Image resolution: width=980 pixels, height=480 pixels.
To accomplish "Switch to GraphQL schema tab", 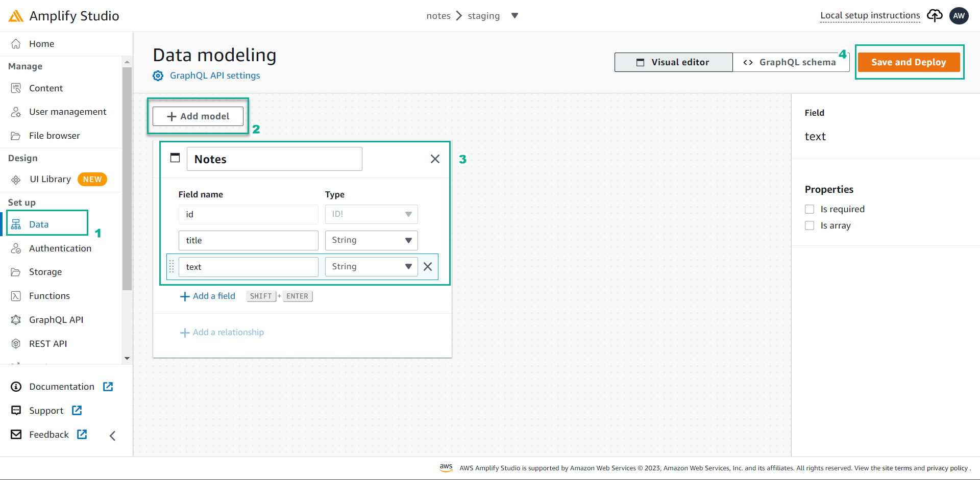I will pyautogui.click(x=791, y=62).
